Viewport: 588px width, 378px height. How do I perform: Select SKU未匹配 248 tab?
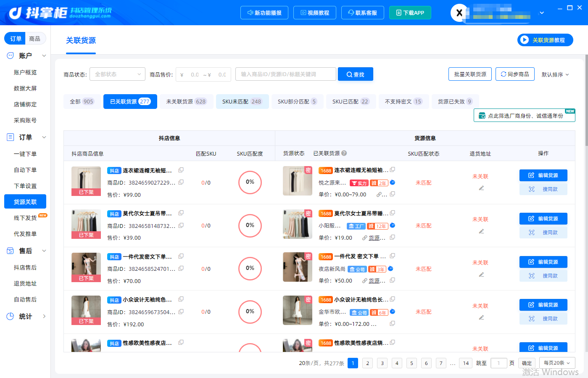[242, 102]
